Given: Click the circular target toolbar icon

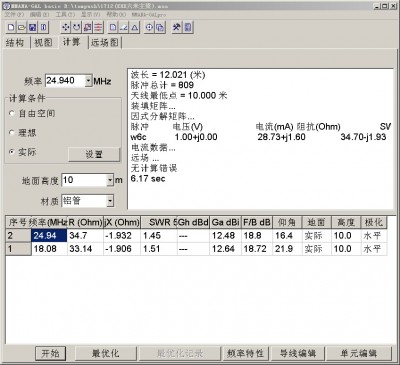Looking at the screenshot, I should [149, 27].
